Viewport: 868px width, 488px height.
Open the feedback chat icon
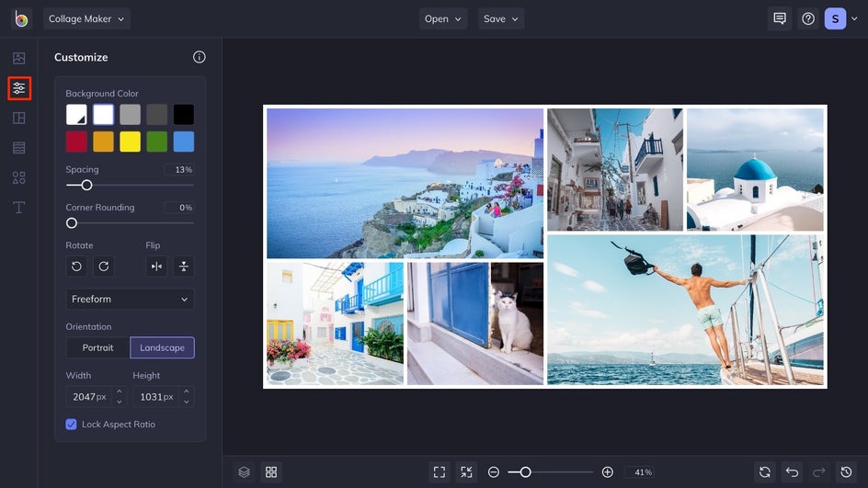[x=780, y=18]
